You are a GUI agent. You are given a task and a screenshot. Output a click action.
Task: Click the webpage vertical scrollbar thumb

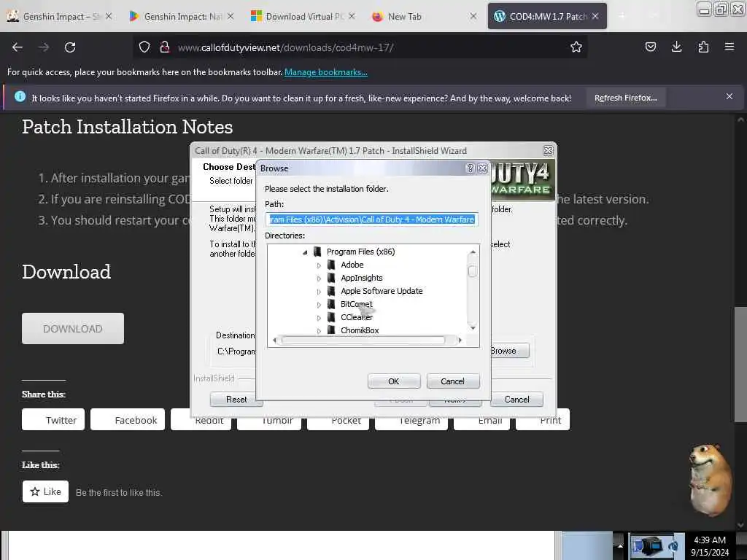click(x=740, y=365)
